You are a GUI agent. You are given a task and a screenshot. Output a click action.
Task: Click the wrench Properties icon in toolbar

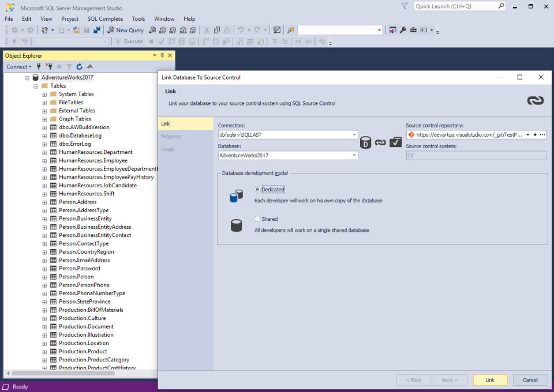pos(403,31)
